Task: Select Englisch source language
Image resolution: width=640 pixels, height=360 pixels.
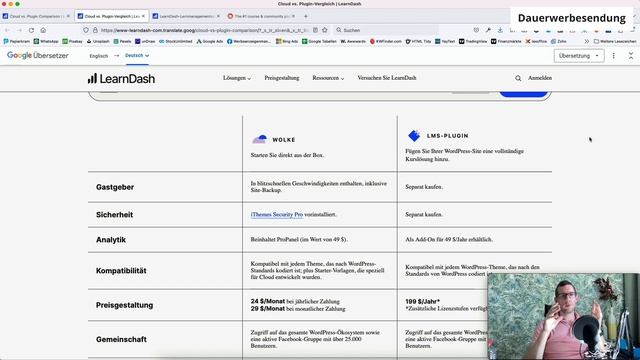Action: (x=99, y=56)
